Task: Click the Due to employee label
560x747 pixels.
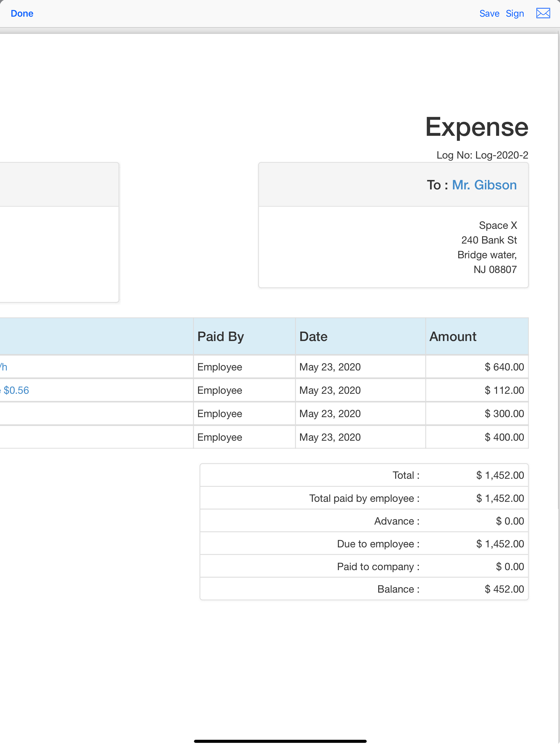Action: pos(378,544)
